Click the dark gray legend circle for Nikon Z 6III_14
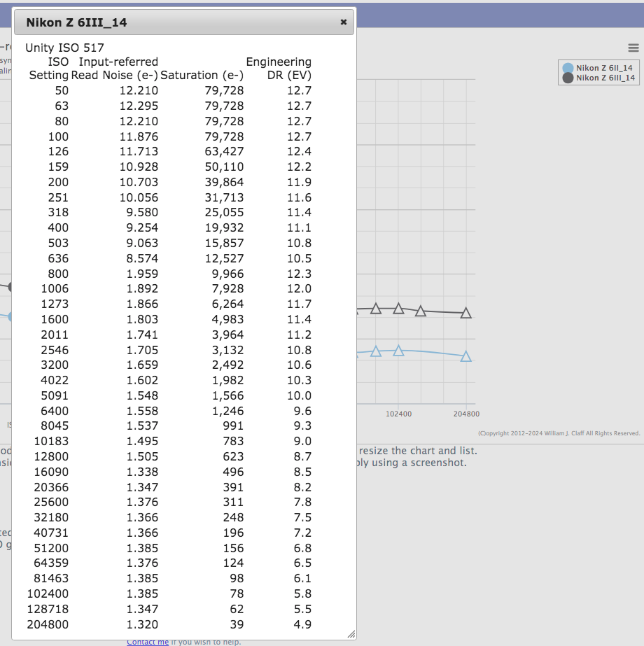This screenshot has width=644, height=646. tap(568, 78)
